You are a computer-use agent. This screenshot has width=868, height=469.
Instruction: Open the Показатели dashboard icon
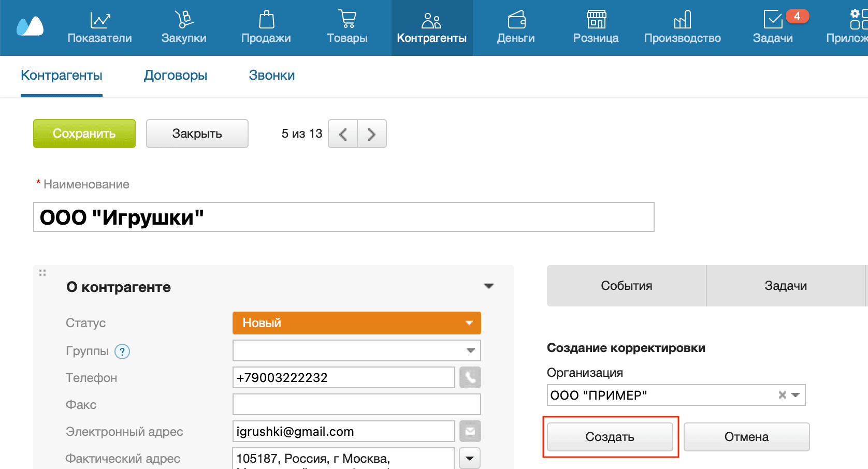(99, 27)
